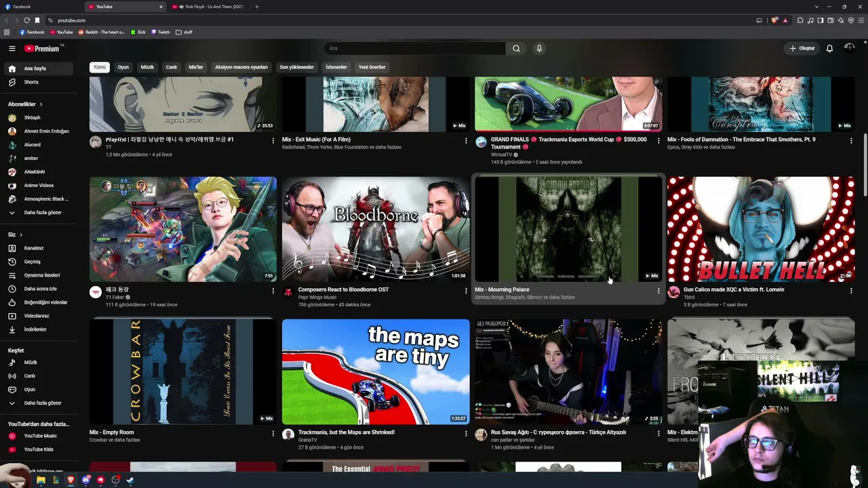Open more options for Composers React video

pos(466,291)
